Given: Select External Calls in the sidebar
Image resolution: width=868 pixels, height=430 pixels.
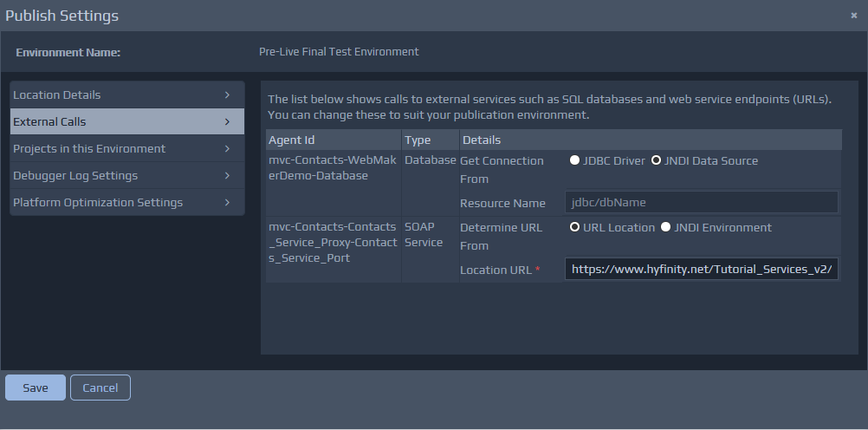Looking at the screenshot, I should pos(49,121).
